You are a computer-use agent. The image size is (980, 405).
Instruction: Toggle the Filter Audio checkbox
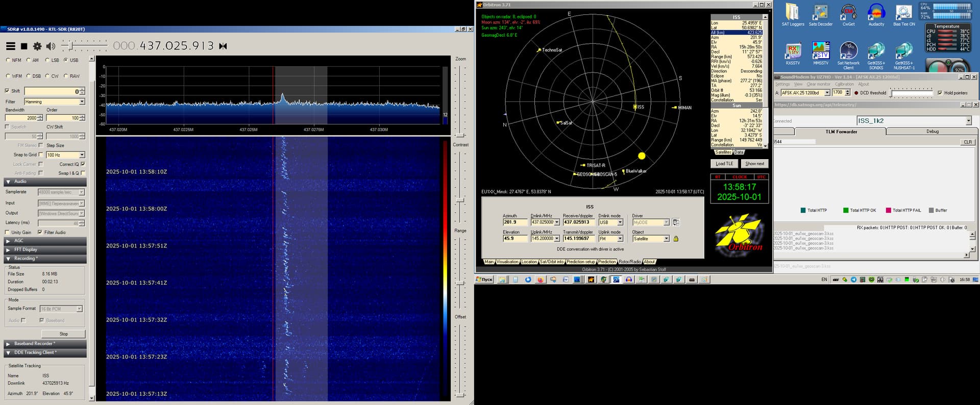40,232
